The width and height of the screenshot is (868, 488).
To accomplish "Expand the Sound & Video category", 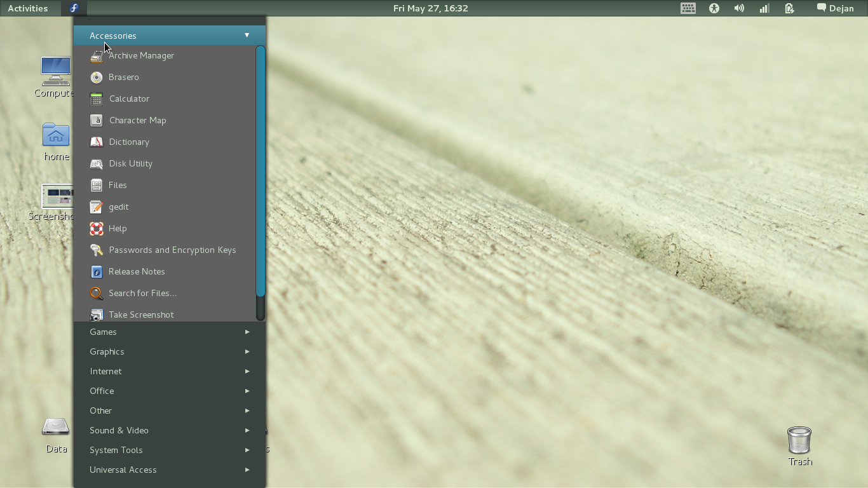I will (170, 430).
